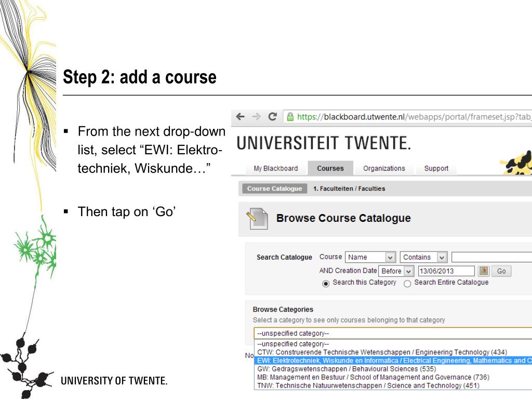The image size is (532, 399).
Task: Open the Creation Date Before dropdown
Action: click(x=396, y=271)
